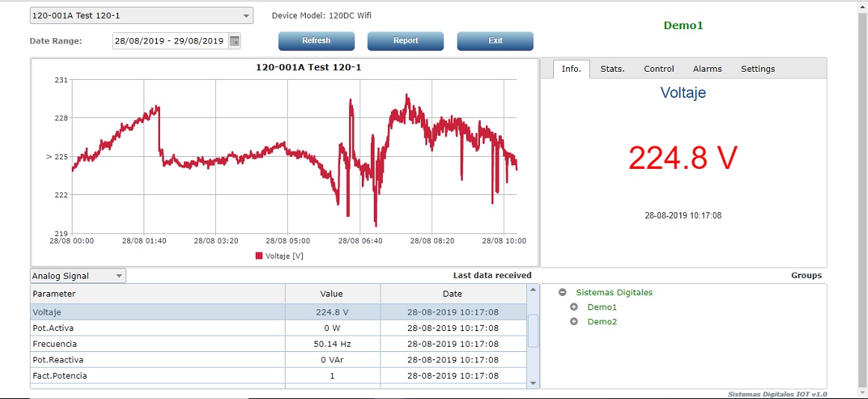Open the Control tab
Screen dimensions: 868x399
[659, 69]
